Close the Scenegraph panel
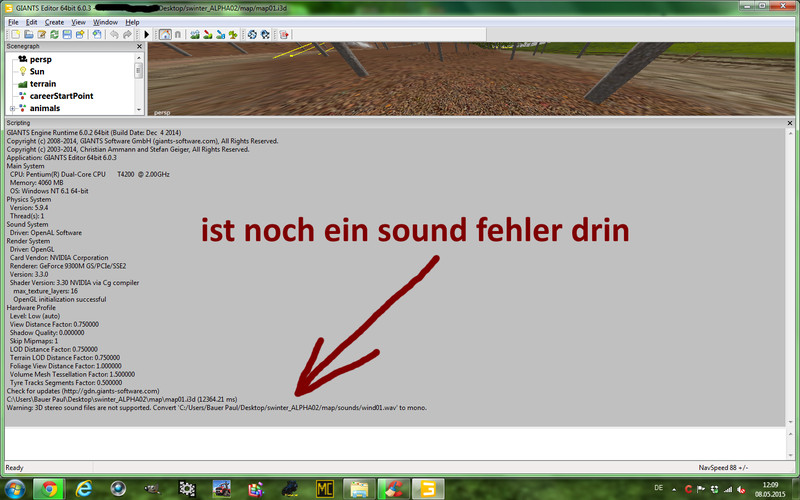The image size is (800, 500). pos(138,47)
